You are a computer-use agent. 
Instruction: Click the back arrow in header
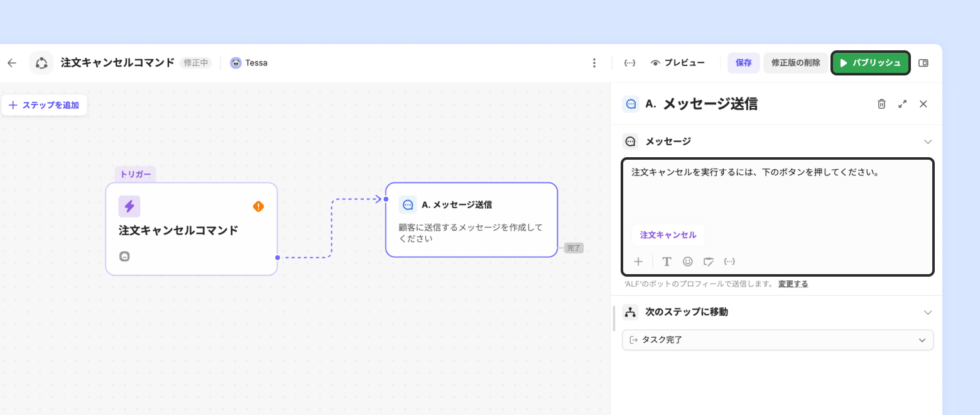click(x=12, y=63)
